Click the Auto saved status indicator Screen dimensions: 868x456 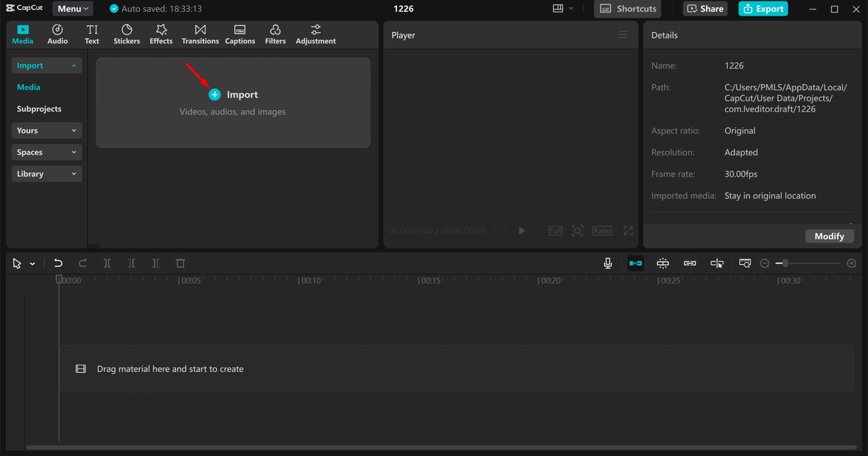click(155, 9)
